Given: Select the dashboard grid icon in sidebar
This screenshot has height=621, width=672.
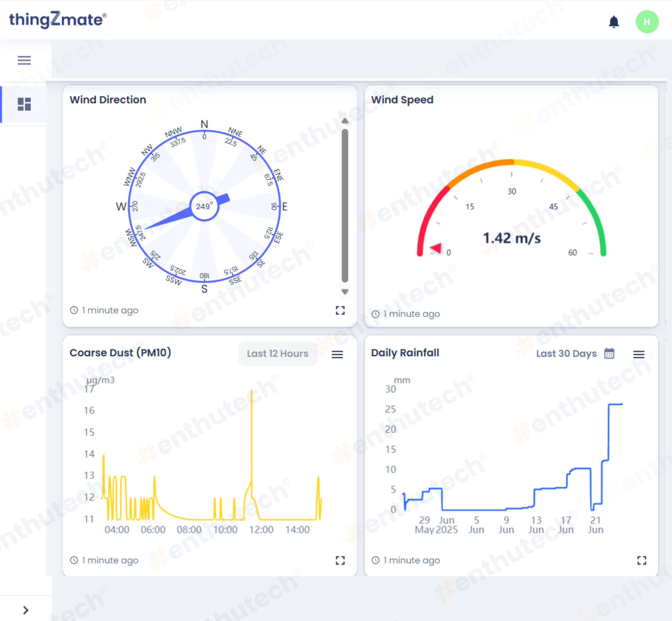Looking at the screenshot, I should click(x=24, y=104).
